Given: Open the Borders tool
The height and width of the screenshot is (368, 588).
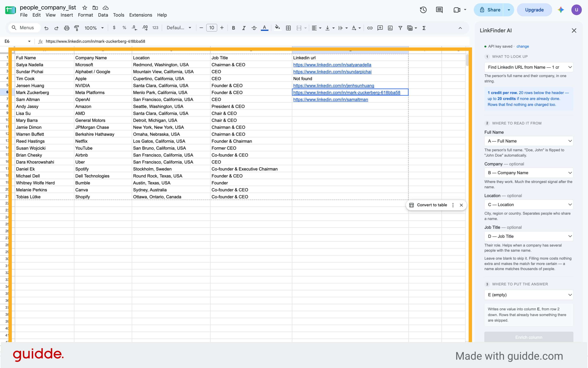Looking at the screenshot, I should click(x=288, y=28).
